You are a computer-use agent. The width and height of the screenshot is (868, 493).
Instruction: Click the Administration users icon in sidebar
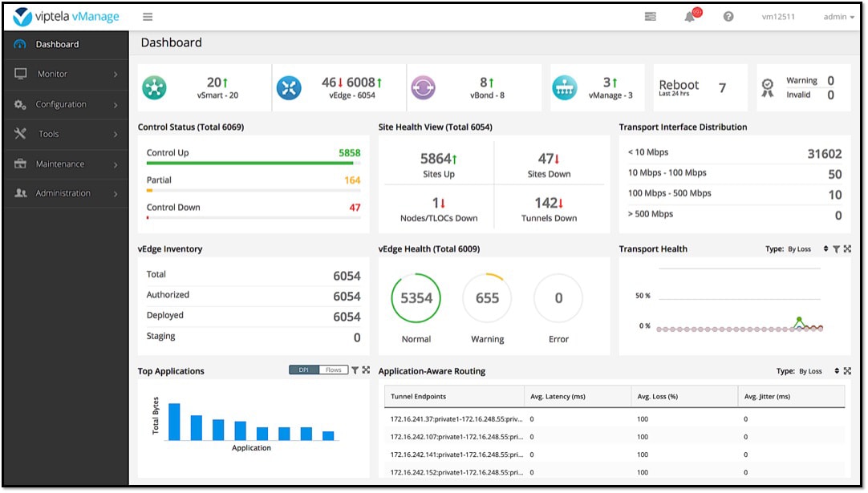(21, 193)
